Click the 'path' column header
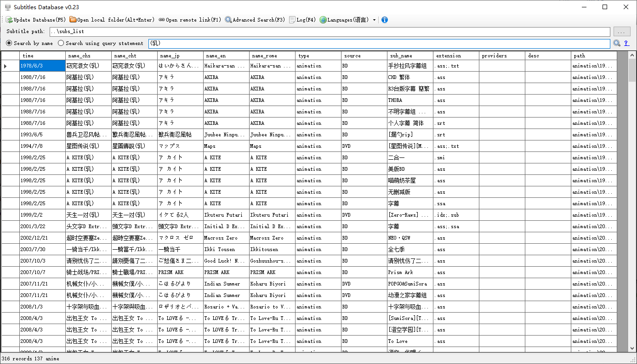637x364 pixels. (x=594, y=56)
